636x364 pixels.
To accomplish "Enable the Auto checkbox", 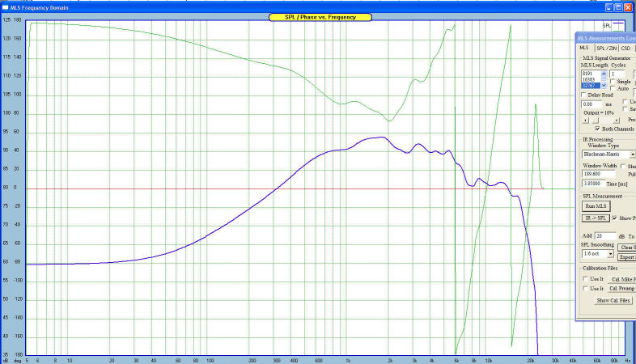I will tap(613, 88).
